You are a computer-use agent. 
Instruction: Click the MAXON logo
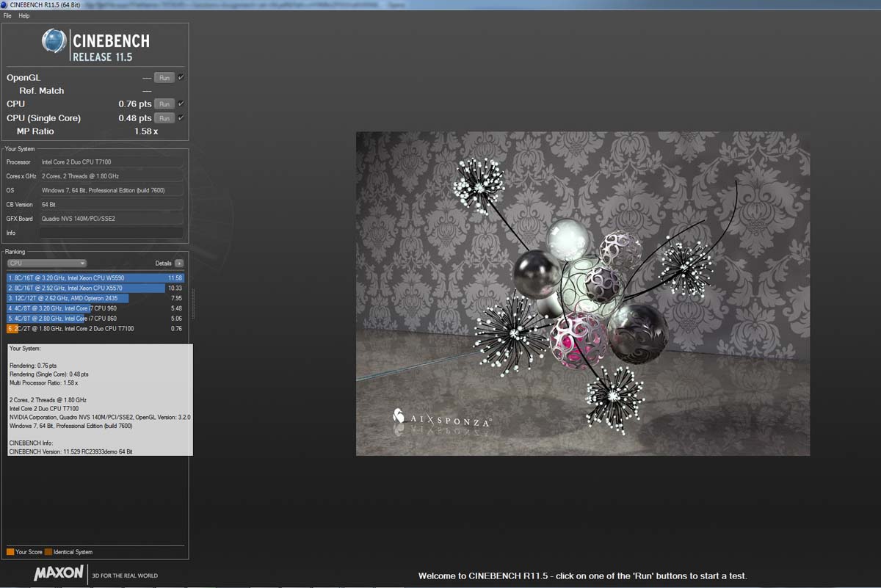(x=59, y=573)
